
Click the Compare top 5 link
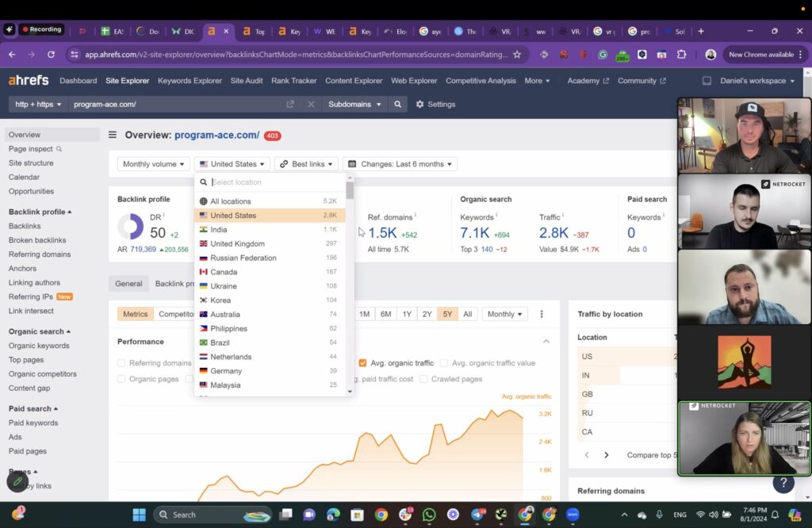(x=652, y=455)
